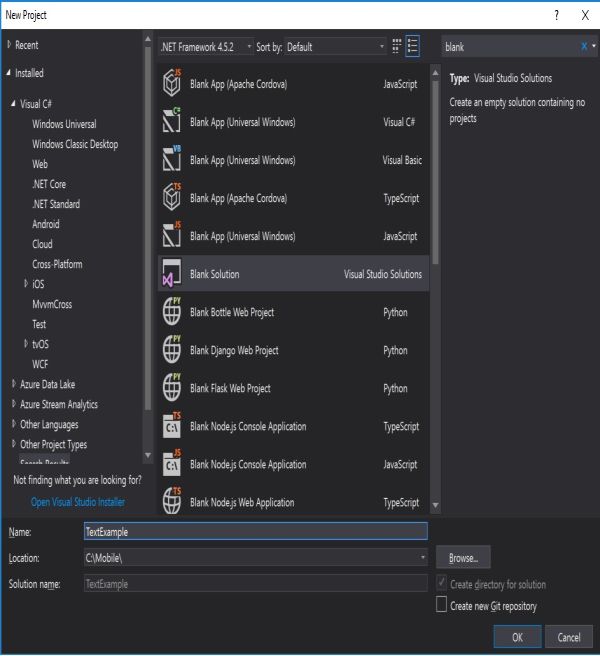Click the Blank Bottle Web Project globe icon
Image resolution: width=600 pixels, height=656 pixels.
(x=172, y=311)
